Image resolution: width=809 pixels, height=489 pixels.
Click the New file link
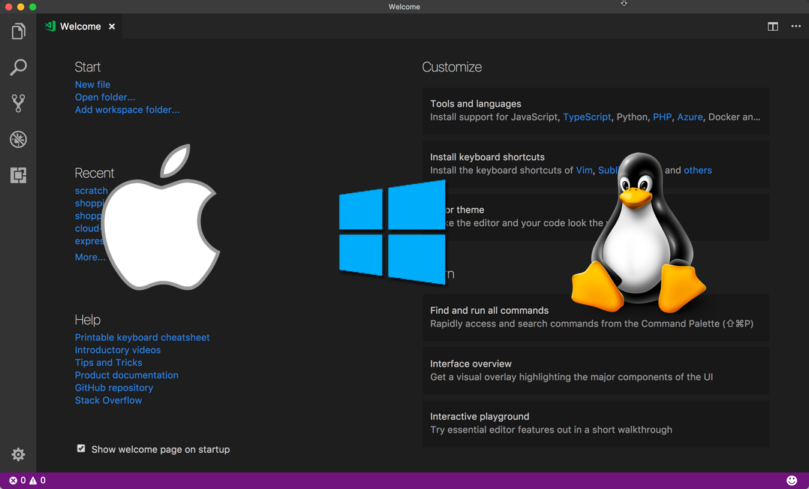pos(92,85)
